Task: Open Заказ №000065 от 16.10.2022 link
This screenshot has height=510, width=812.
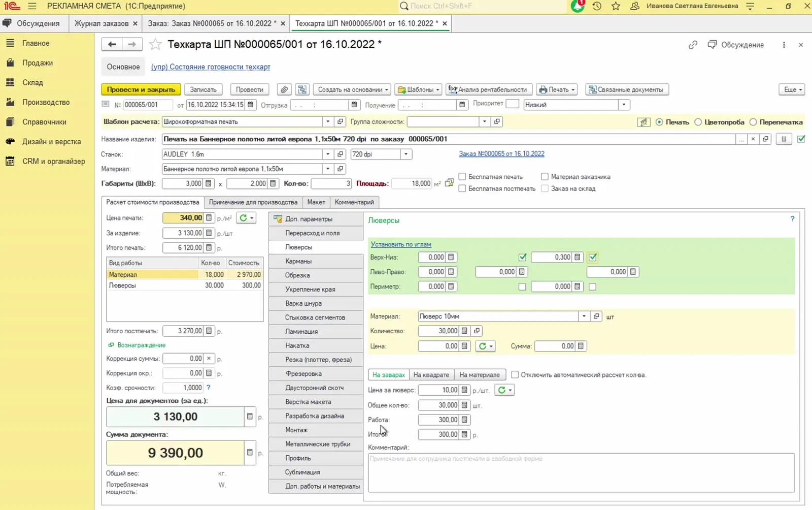Action: 501,153
